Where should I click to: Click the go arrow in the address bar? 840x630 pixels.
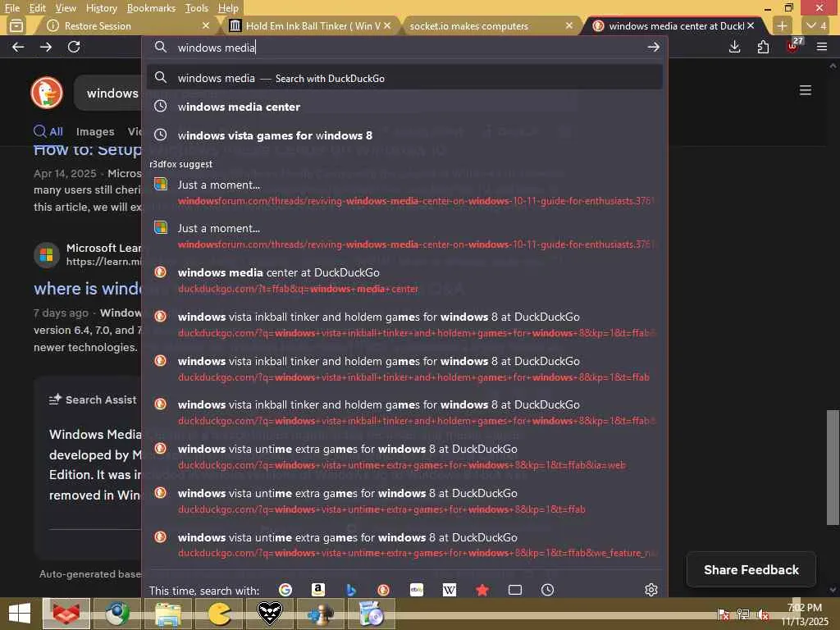tap(653, 47)
